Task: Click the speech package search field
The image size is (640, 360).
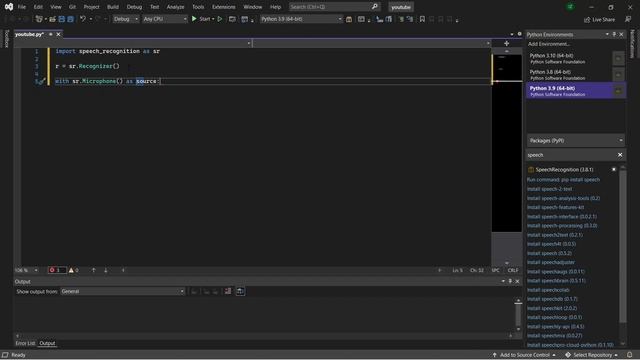Action: 570,155
